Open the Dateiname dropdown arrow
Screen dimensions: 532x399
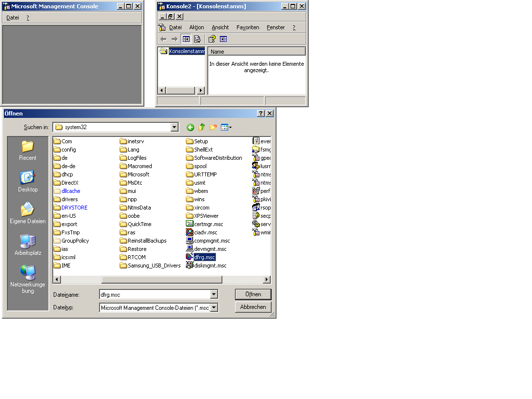(214, 294)
